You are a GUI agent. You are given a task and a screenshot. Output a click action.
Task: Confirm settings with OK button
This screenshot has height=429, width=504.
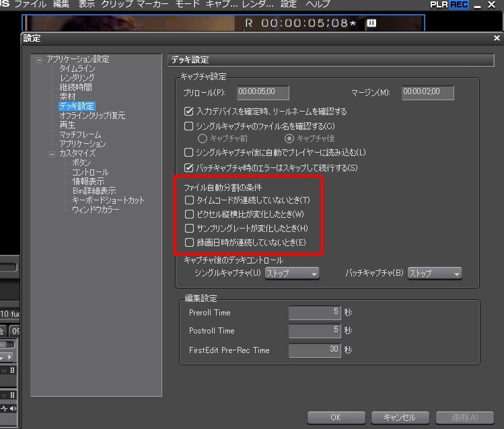coord(336,418)
